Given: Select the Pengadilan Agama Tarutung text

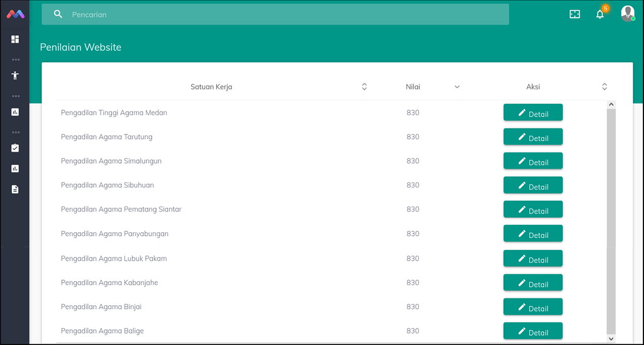Looking at the screenshot, I should 106,137.
